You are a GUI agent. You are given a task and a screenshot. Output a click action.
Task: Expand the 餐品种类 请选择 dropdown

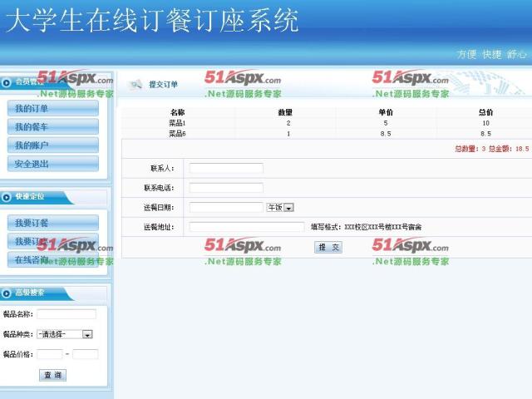pos(65,334)
